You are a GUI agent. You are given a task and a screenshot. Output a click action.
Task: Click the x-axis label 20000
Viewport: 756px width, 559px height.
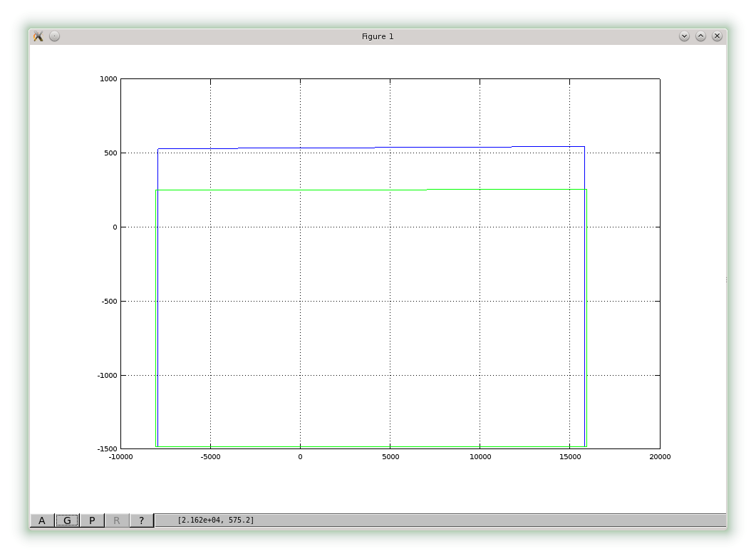(x=660, y=457)
